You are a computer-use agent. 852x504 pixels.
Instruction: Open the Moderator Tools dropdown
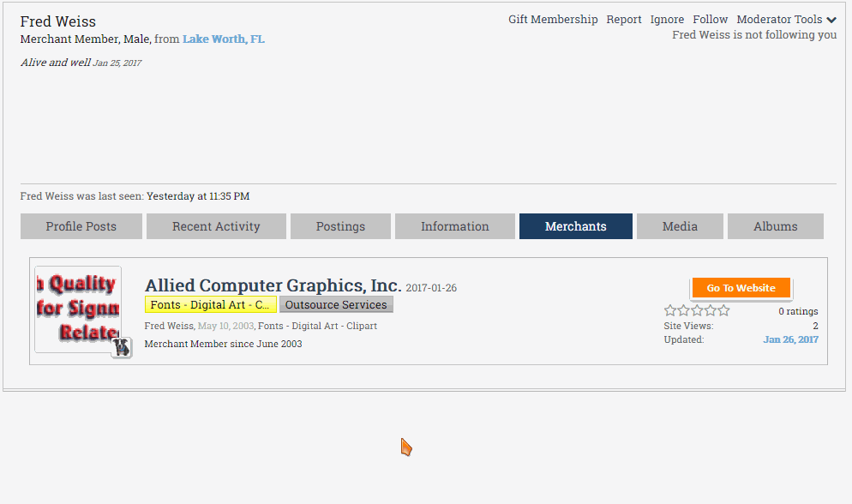[786, 20]
